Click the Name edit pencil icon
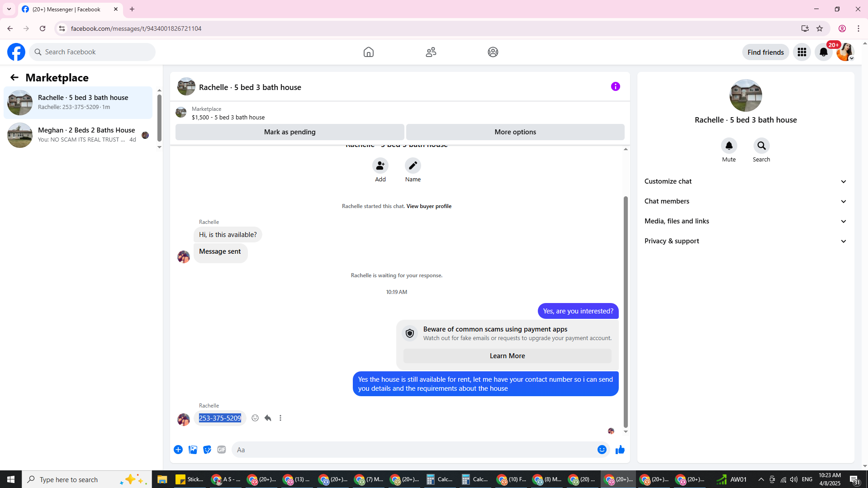 [x=413, y=166]
